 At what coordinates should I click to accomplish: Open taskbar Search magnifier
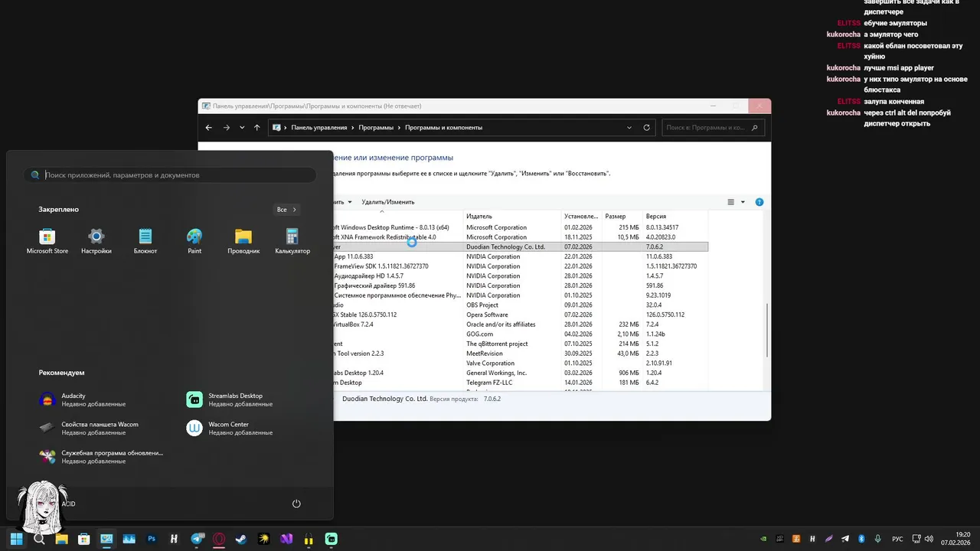pyautogui.click(x=39, y=539)
